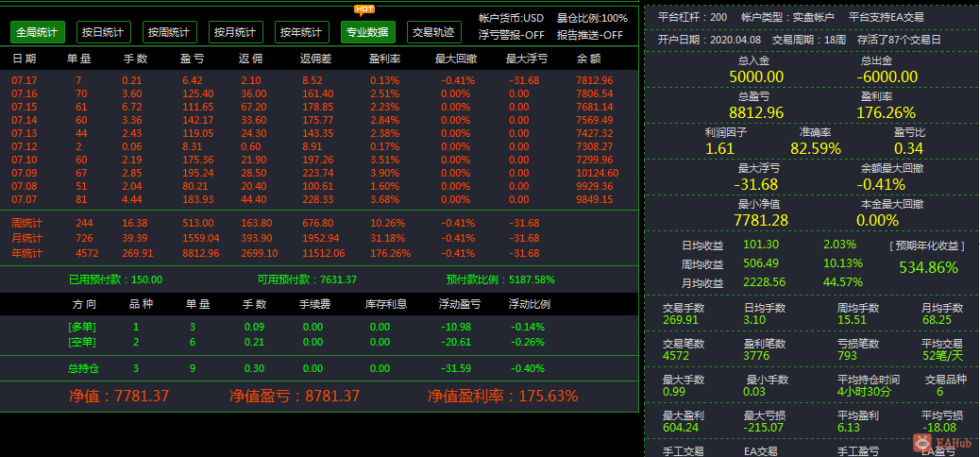Select the 07.13 date row
980x457 pixels.
point(319,133)
